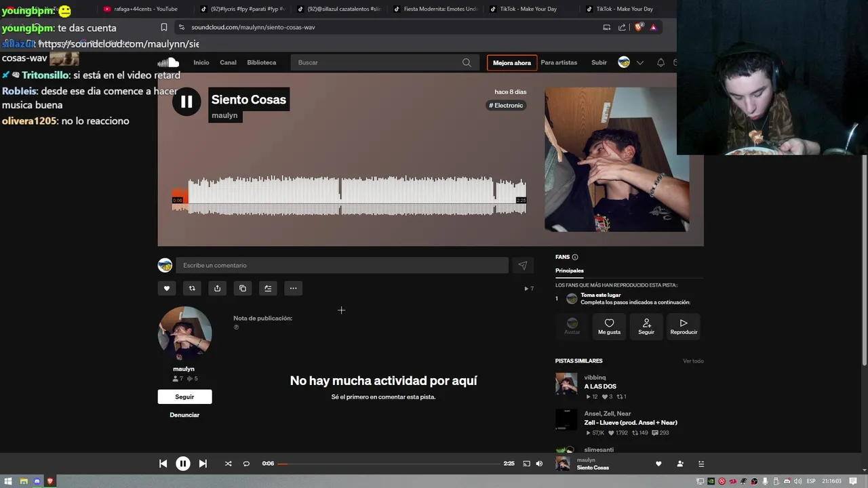Image resolution: width=868 pixels, height=488 pixels.
Task: Click the Seguir fan step button
Action: pyautogui.click(x=646, y=327)
